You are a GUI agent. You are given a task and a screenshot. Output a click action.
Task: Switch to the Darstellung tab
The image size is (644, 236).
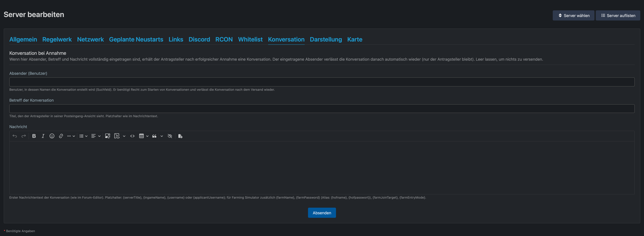click(x=326, y=40)
